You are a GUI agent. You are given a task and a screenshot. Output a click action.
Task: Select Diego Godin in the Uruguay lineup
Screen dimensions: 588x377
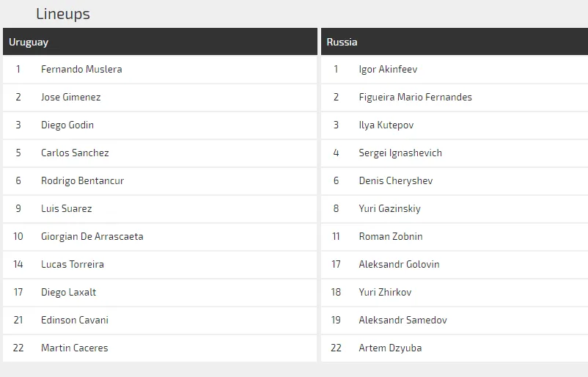click(x=67, y=125)
